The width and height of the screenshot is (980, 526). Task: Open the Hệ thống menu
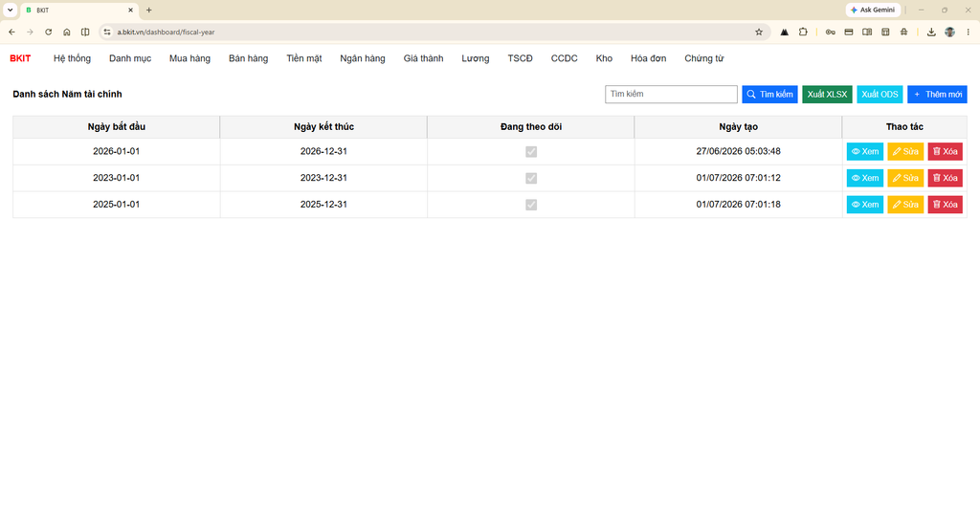[x=72, y=58]
